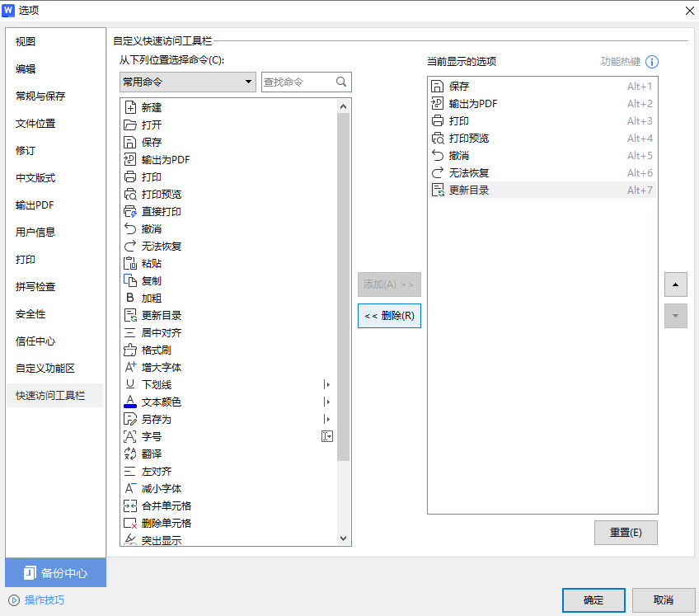Viewport: 699px width, 616px height.
Task: Select the 增大字体 increase font size icon
Action: coord(130,367)
